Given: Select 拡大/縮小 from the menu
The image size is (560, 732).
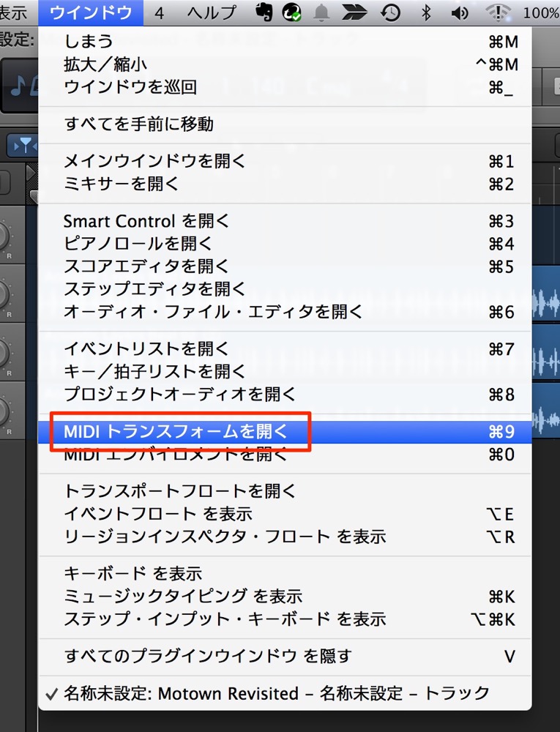Looking at the screenshot, I should tap(285, 64).
